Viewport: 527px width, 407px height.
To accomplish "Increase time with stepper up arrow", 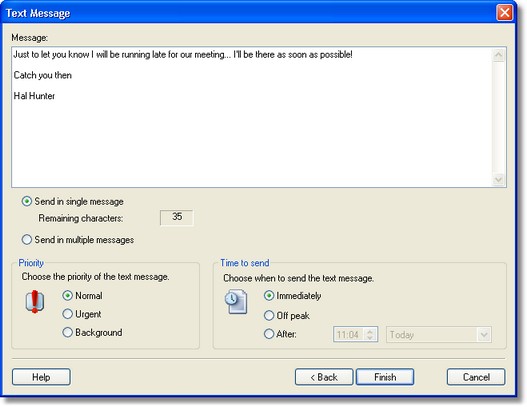I will (370, 331).
